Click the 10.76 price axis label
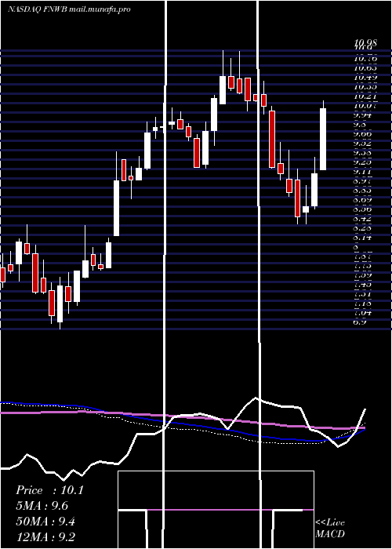 click(365, 58)
